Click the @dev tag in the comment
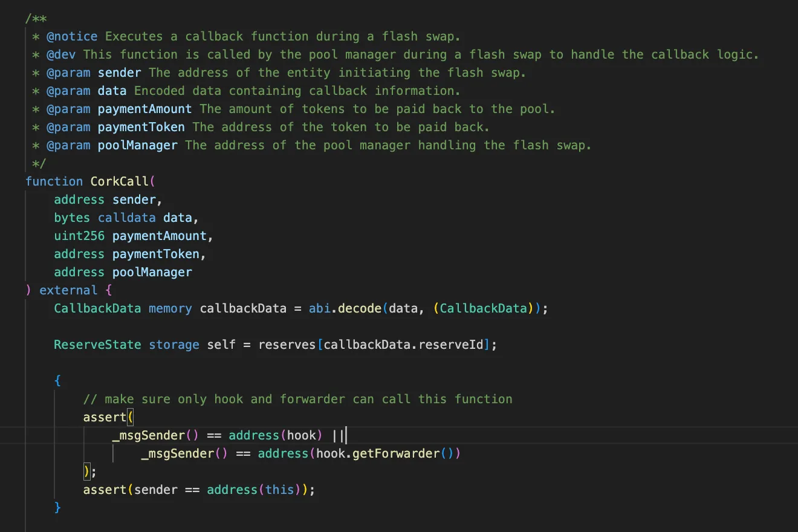 [x=61, y=54]
